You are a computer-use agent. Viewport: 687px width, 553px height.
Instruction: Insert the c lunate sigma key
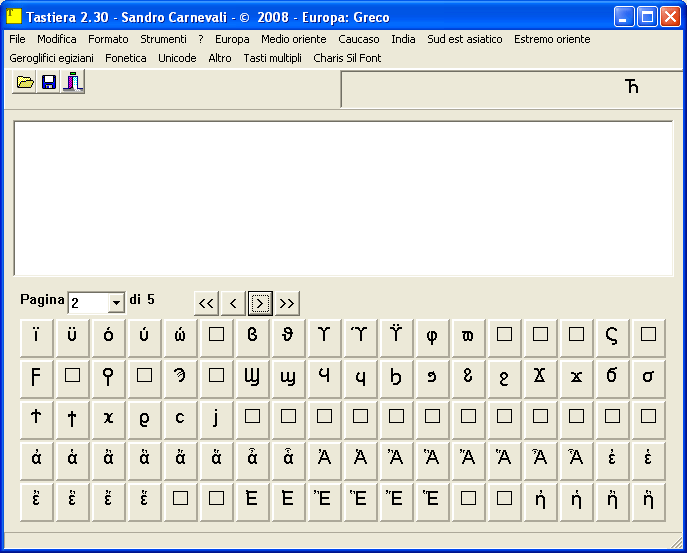[181, 419]
